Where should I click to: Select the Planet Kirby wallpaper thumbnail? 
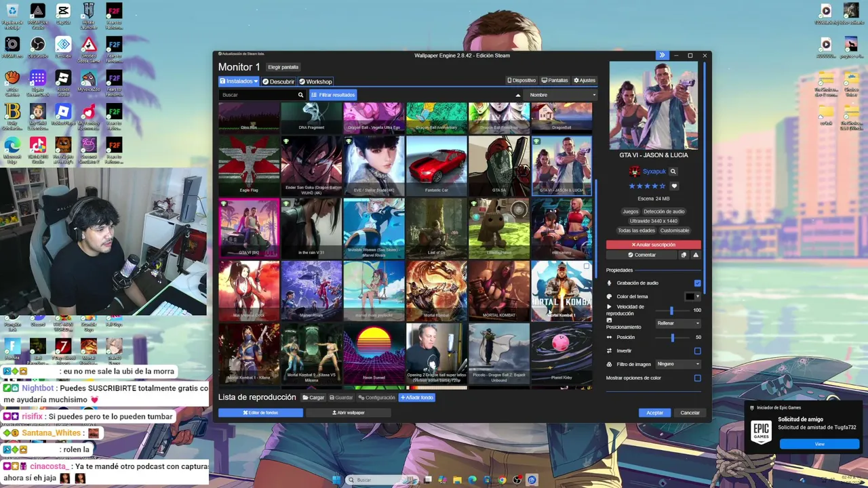[x=561, y=354]
